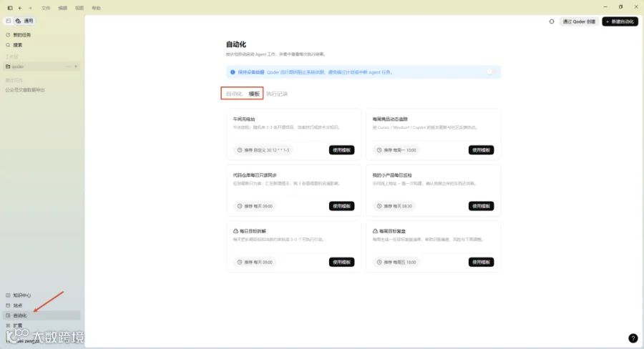This screenshot has width=644, height=349.
Task: Click the 每周一 10:00 schedule chip
Action: [396, 150]
